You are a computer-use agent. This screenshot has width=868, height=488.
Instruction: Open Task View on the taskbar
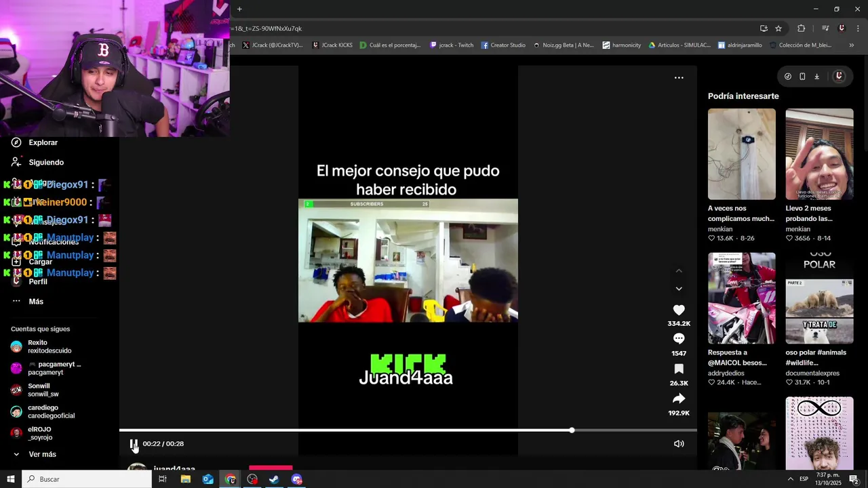pyautogui.click(x=163, y=479)
